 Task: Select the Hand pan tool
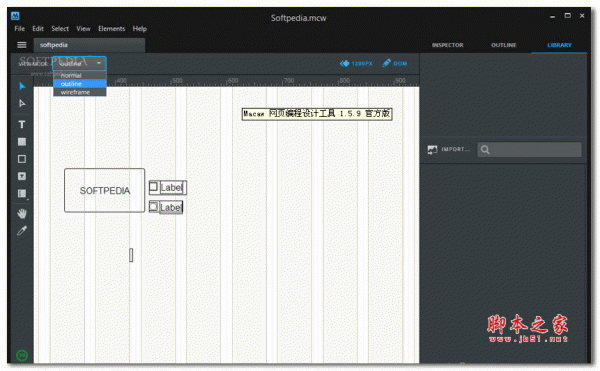point(22,213)
